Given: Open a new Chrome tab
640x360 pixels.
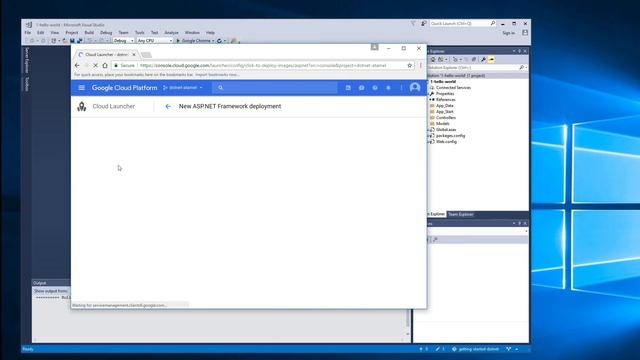Looking at the screenshot, I should click(x=147, y=55).
